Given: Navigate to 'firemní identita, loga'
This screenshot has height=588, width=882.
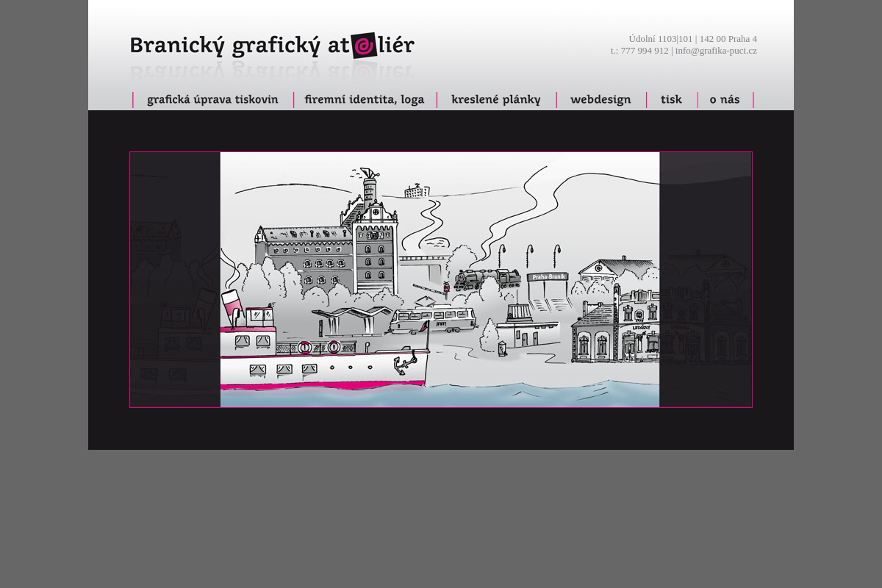Looking at the screenshot, I should (365, 99).
